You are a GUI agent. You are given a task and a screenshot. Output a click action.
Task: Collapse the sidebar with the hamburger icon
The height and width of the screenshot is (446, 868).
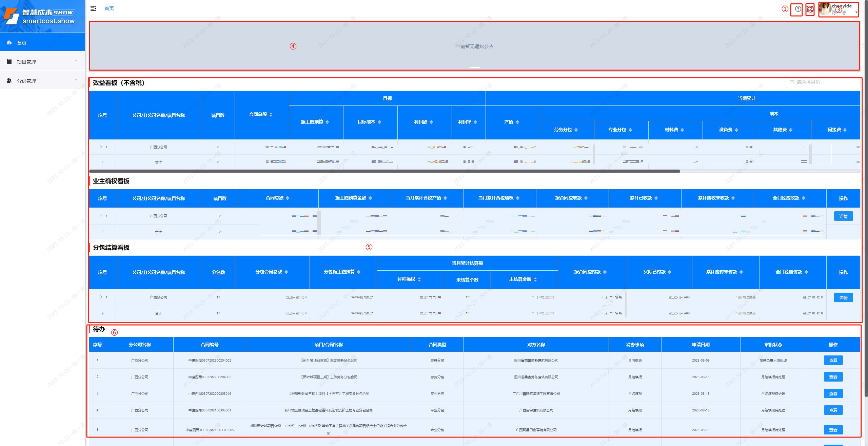coord(93,8)
